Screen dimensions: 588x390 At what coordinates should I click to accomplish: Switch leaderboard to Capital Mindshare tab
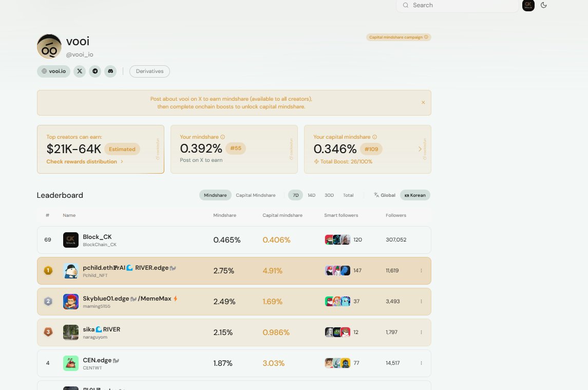(x=256, y=195)
